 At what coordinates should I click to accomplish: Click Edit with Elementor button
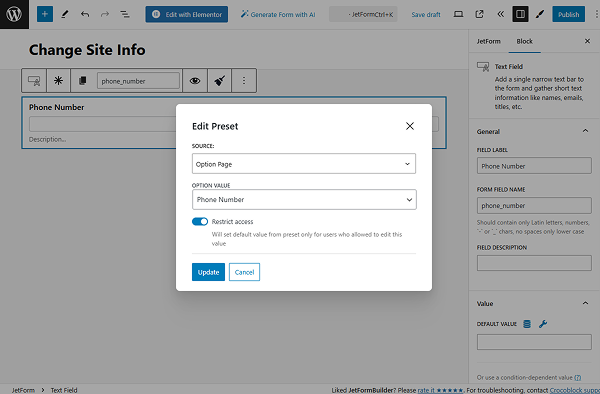click(x=186, y=14)
